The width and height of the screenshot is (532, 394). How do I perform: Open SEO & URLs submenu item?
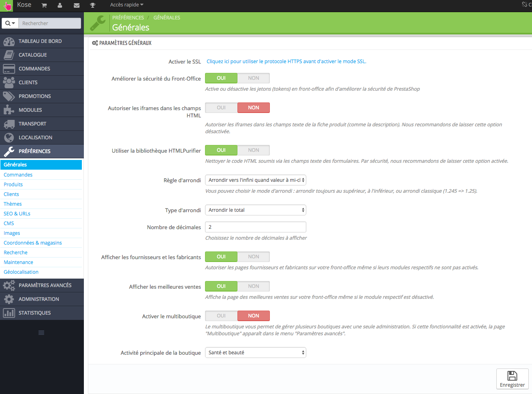coord(17,214)
